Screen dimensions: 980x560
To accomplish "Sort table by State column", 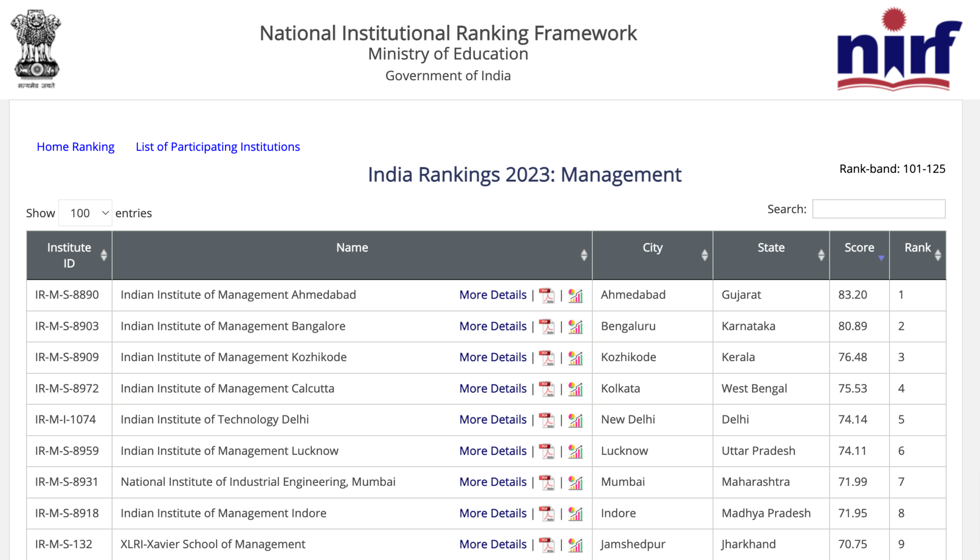I will (771, 255).
